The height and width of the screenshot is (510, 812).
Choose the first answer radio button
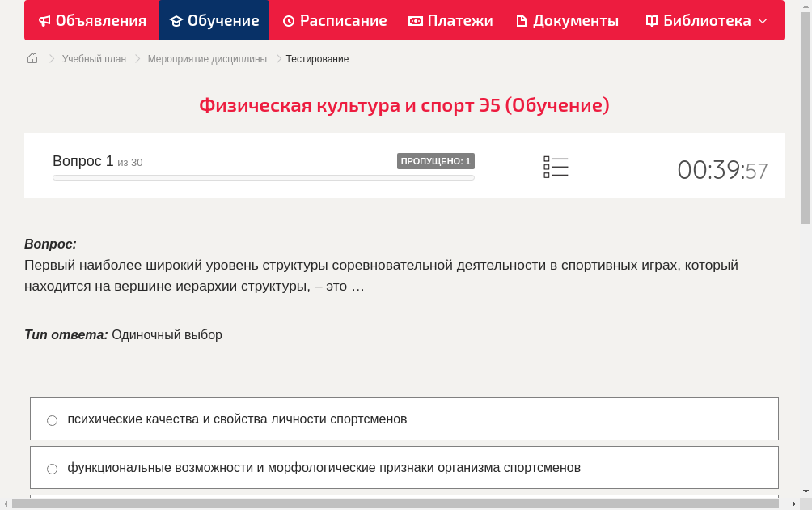pos(52,420)
